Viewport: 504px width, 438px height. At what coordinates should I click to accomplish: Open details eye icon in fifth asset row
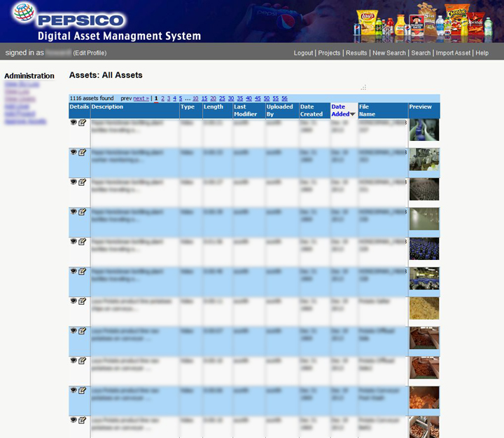coord(73,241)
